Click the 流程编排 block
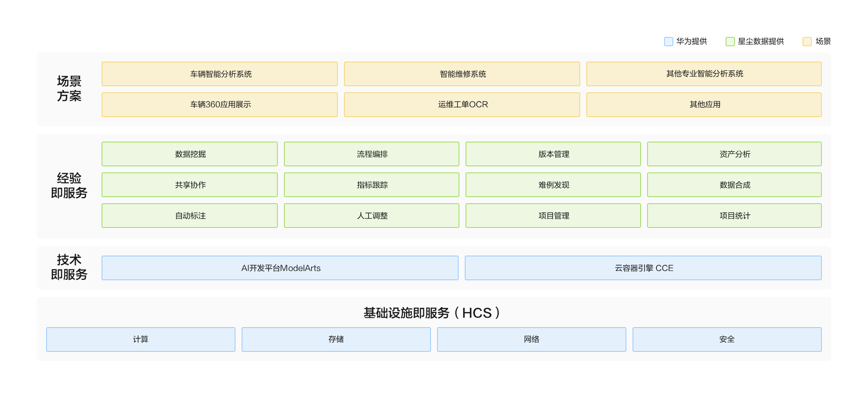The image size is (868, 398). pyautogui.click(x=372, y=154)
